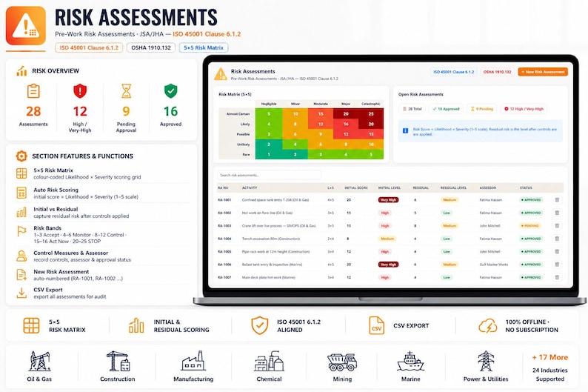Click the gear icon beside Section Features & Functions
The image size is (588, 392).
21,156
